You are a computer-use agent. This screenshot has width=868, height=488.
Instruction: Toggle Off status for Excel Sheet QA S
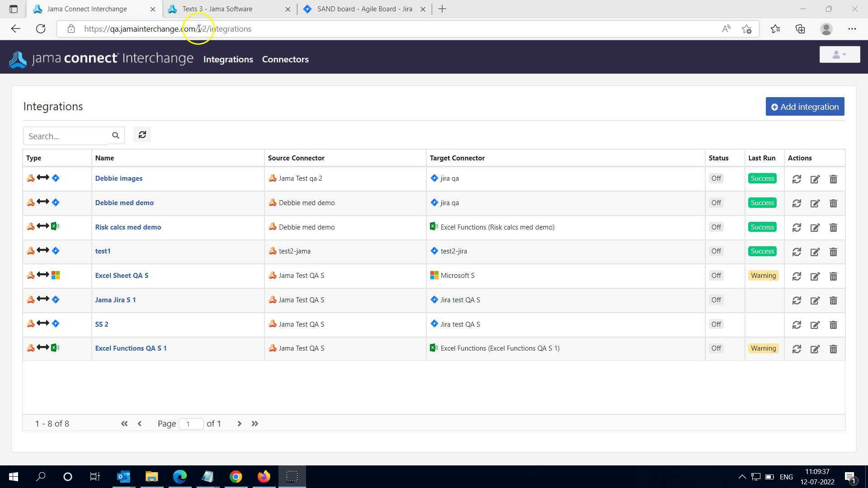pyautogui.click(x=716, y=276)
